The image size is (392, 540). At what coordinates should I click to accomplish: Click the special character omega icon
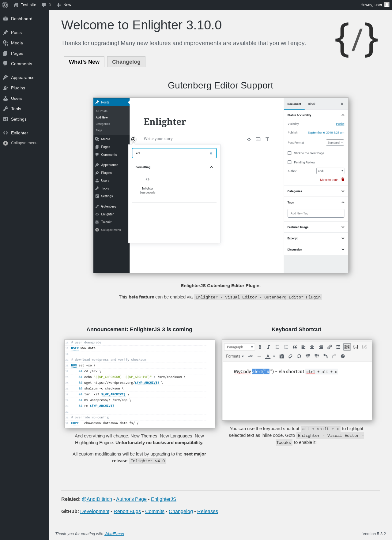[299, 356]
